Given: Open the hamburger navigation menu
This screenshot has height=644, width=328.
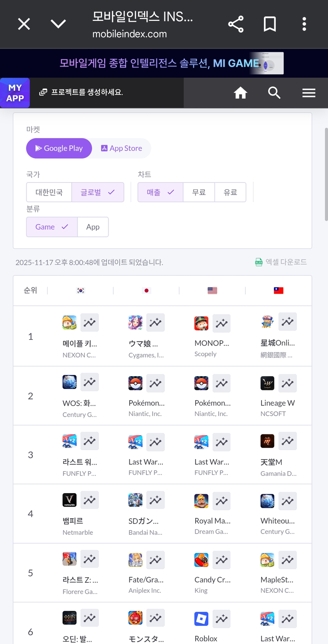Looking at the screenshot, I should click(x=309, y=93).
